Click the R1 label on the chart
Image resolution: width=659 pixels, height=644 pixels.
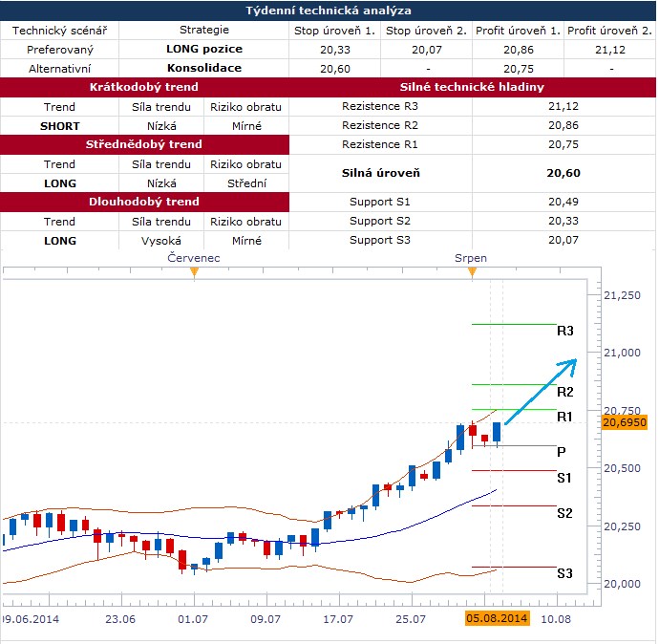click(564, 417)
